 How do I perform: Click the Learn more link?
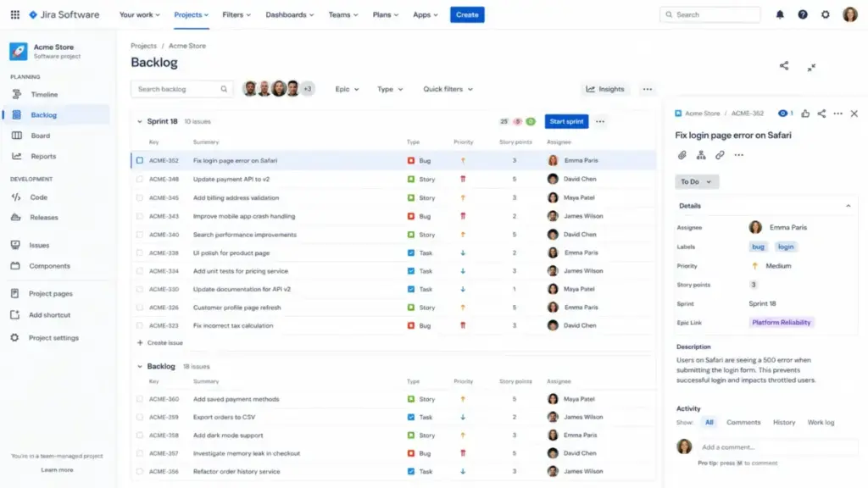click(57, 469)
